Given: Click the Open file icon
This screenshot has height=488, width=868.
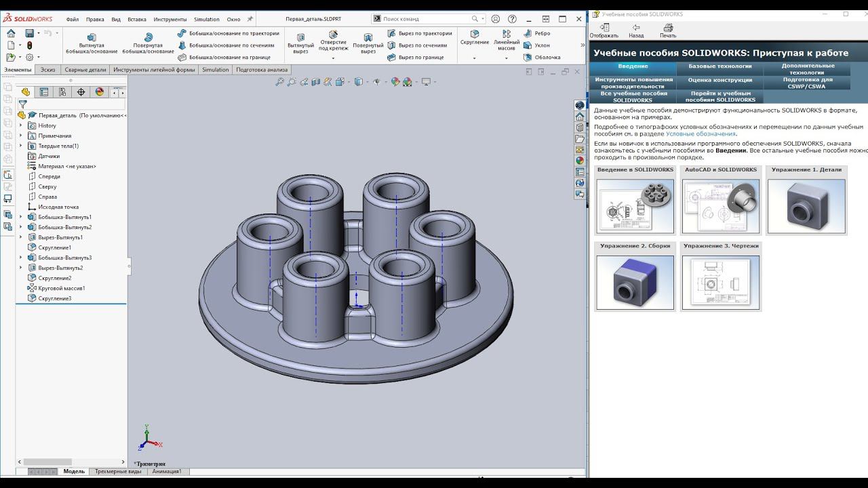Looking at the screenshot, I should [x=11, y=58].
